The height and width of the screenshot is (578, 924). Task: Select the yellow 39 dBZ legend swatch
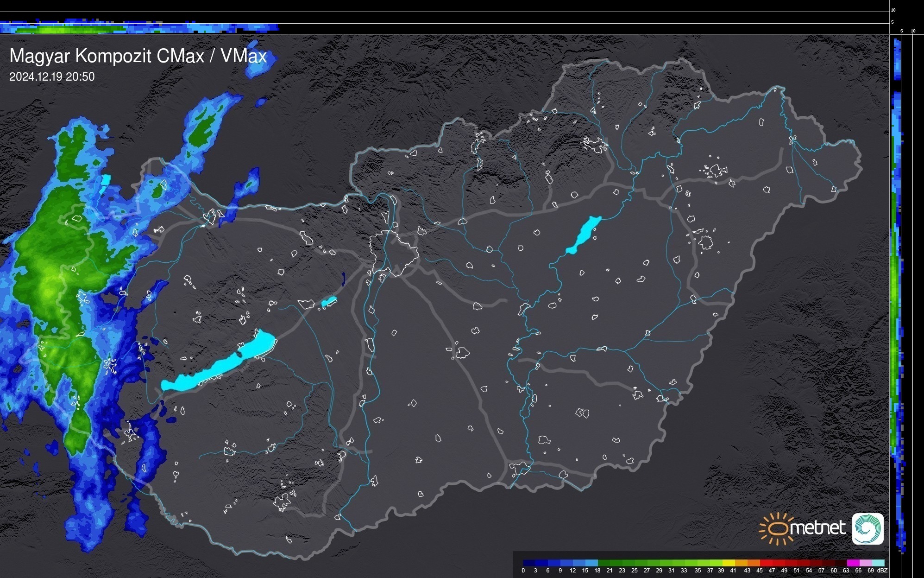(x=729, y=563)
